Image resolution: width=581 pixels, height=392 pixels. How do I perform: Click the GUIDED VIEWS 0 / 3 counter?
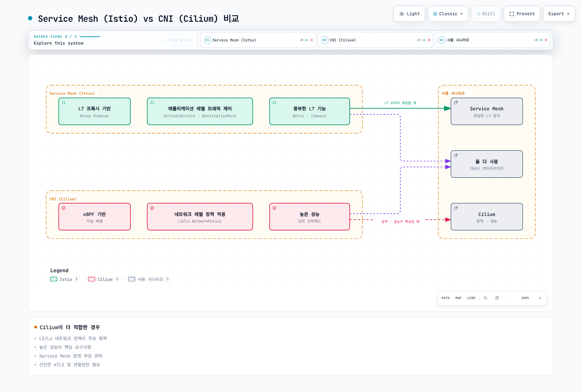click(x=55, y=37)
